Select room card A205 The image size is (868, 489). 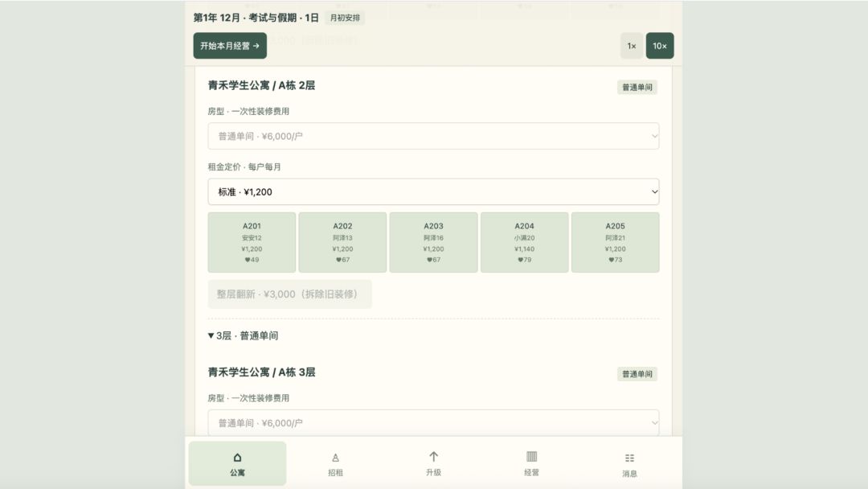tap(615, 243)
